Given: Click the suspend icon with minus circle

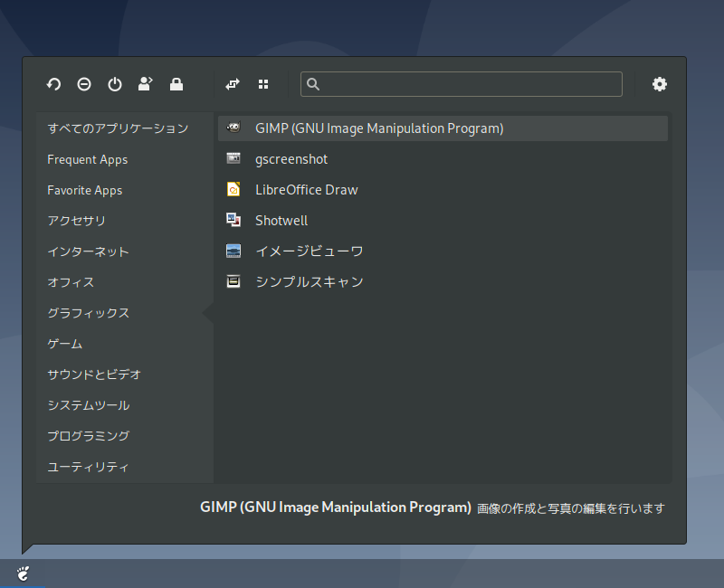Looking at the screenshot, I should [84, 84].
